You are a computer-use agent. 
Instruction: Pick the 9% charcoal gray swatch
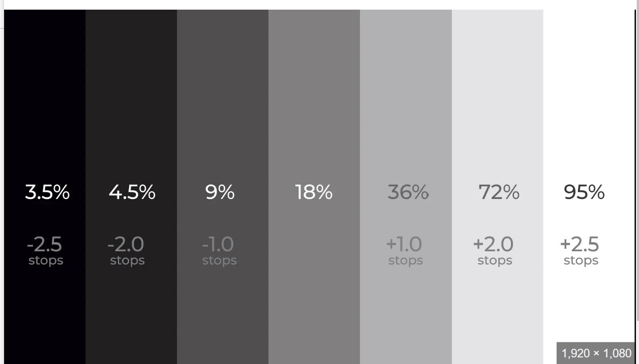pyautogui.click(x=223, y=102)
